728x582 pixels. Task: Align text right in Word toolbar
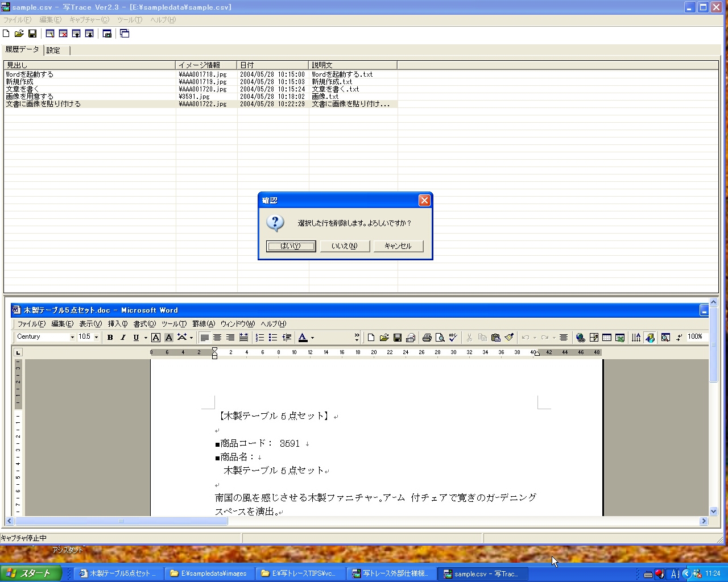(230, 338)
